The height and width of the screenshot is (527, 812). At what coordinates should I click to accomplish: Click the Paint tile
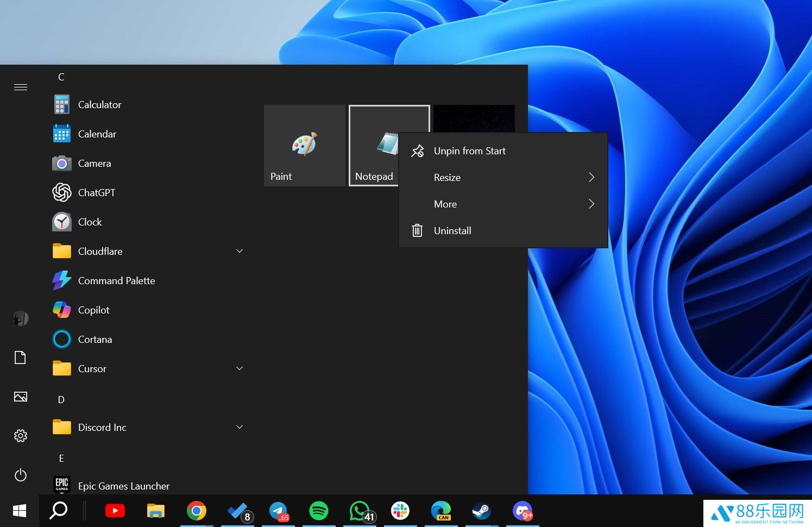tap(305, 146)
